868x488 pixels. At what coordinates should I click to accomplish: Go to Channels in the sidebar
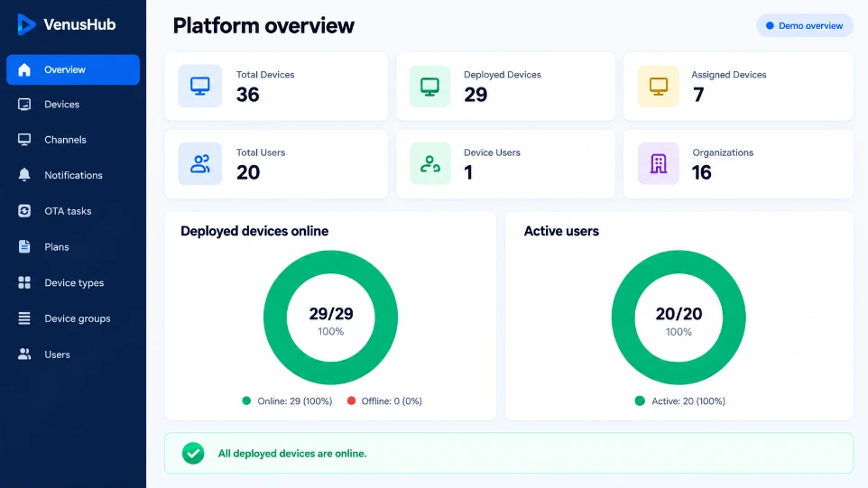(73, 140)
